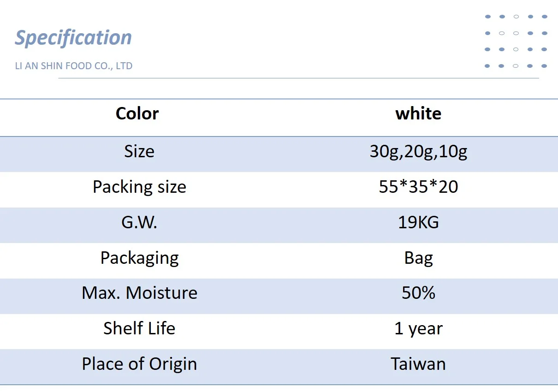Click the Color header cell
This screenshot has width=558, height=392.
tap(137, 113)
